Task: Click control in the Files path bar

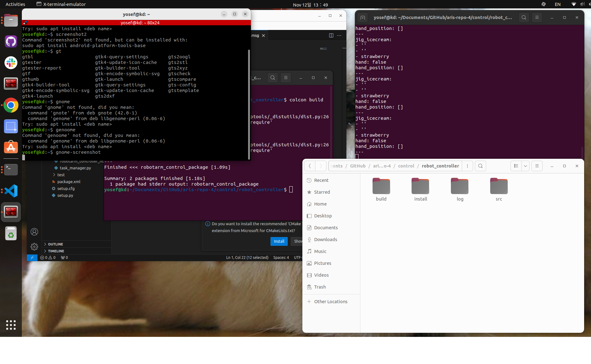Action: coord(406,166)
